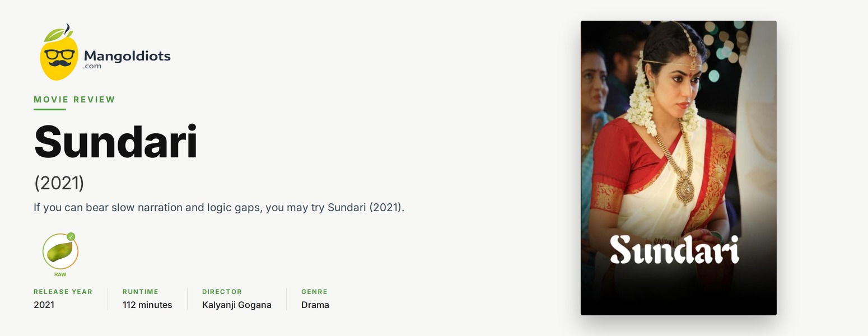Open director Kalyanji Gogana link
Image resolution: width=868 pixels, height=336 pixels.
click(x=237, y=305)
